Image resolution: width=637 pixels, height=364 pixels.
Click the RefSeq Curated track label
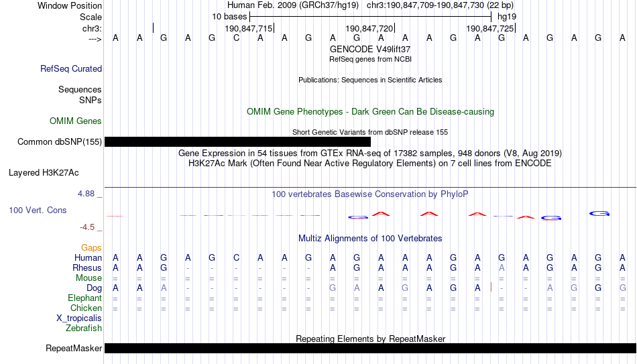pos(71,68)
